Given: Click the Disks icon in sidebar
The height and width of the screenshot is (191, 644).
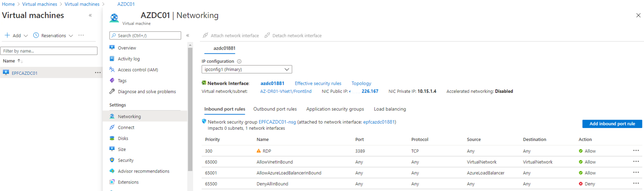Looking at the screenshot, I should point(112,138).
